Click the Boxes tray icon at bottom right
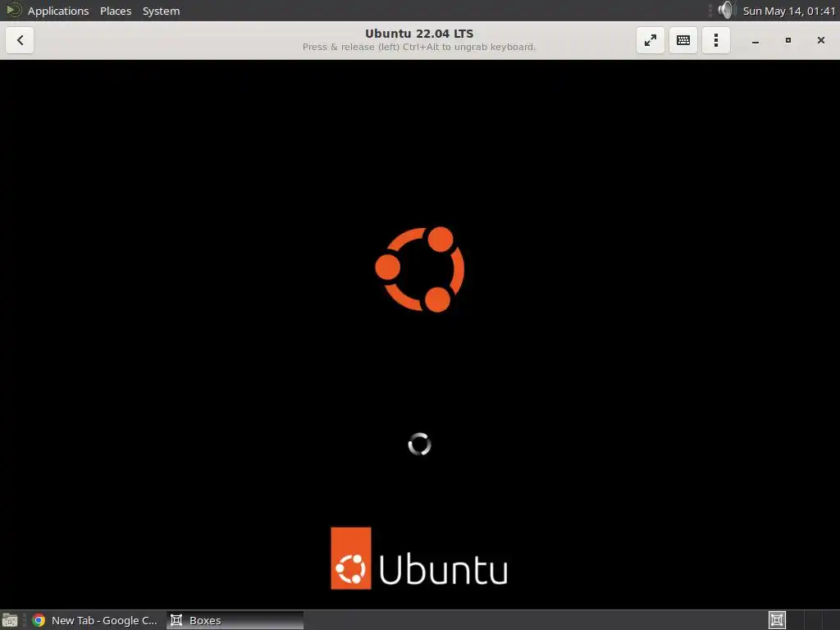The width and height of the screenshot is (840, 630). pos(777,620)
